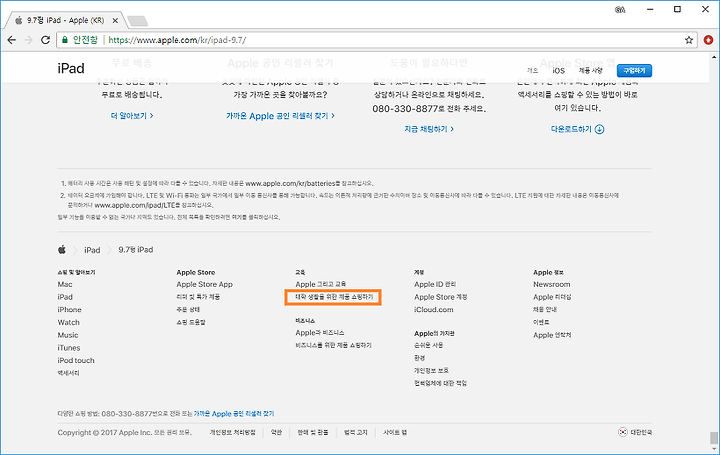Open the 개요 nav item
This screenshot has width=720, height=455.
532,70
